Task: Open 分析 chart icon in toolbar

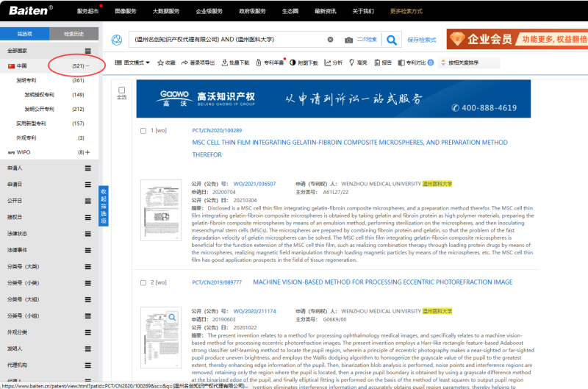Action: coord(327,63)
